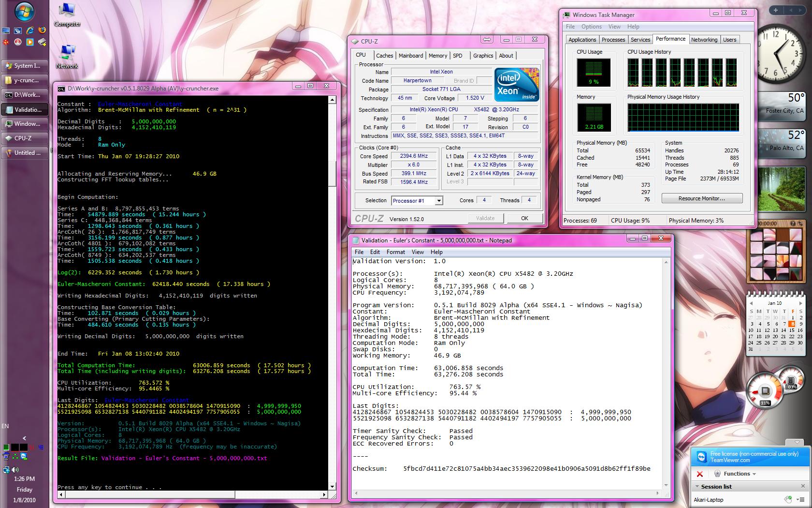Click the TeamViewer tray icon
Viewport: 812px width, 508px height.
[24, 456]
